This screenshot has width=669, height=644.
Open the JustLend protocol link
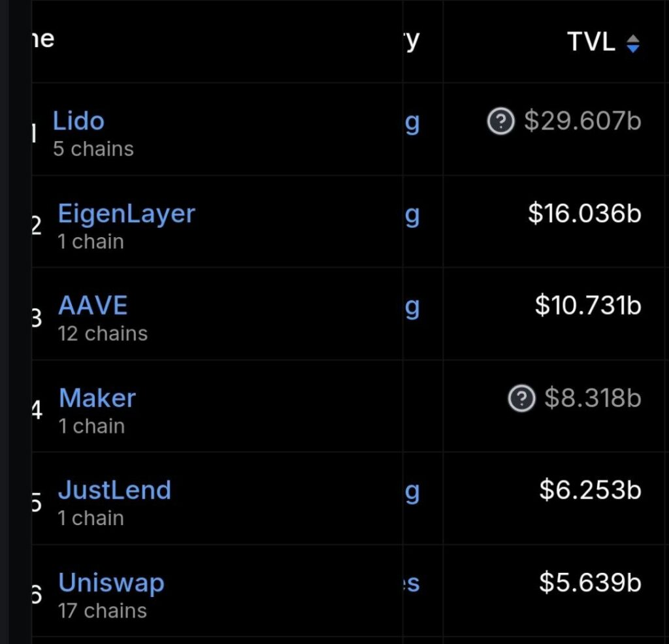coord(114,490)
